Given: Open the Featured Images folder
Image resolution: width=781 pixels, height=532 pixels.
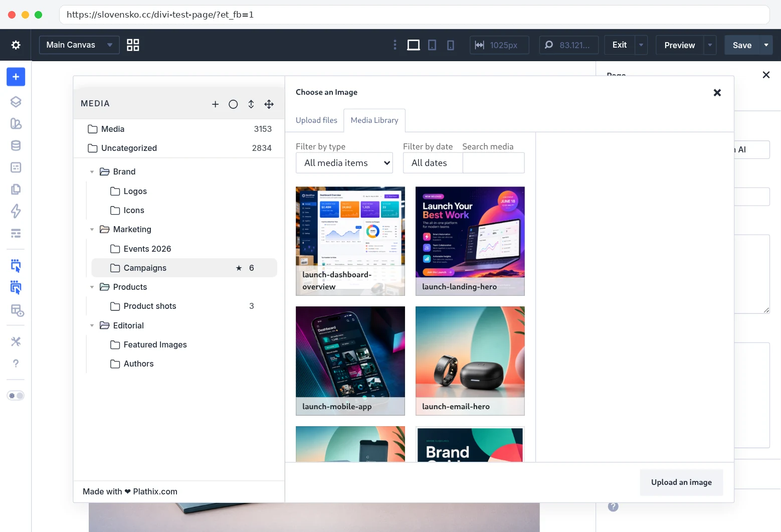Looking at the screenshot, I should pyautogui.click(x=184, y=344).
